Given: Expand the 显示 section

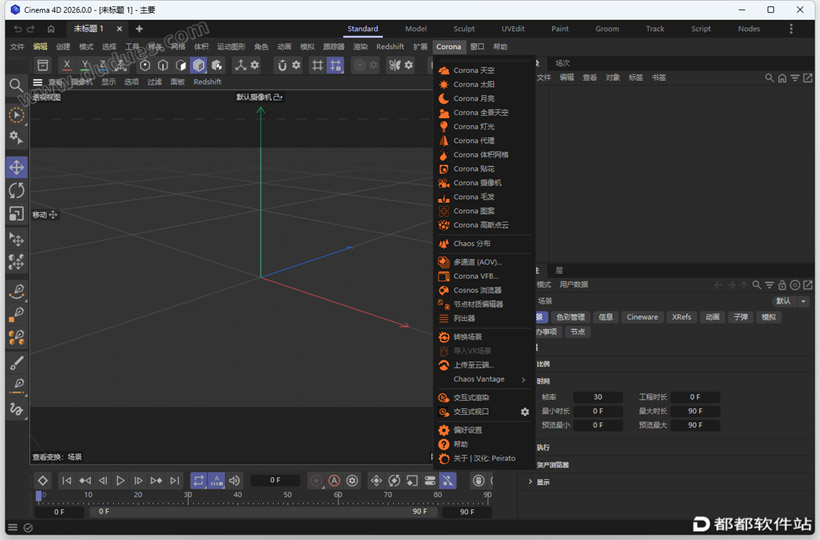Looking at the screenshot, I should 539,482.
